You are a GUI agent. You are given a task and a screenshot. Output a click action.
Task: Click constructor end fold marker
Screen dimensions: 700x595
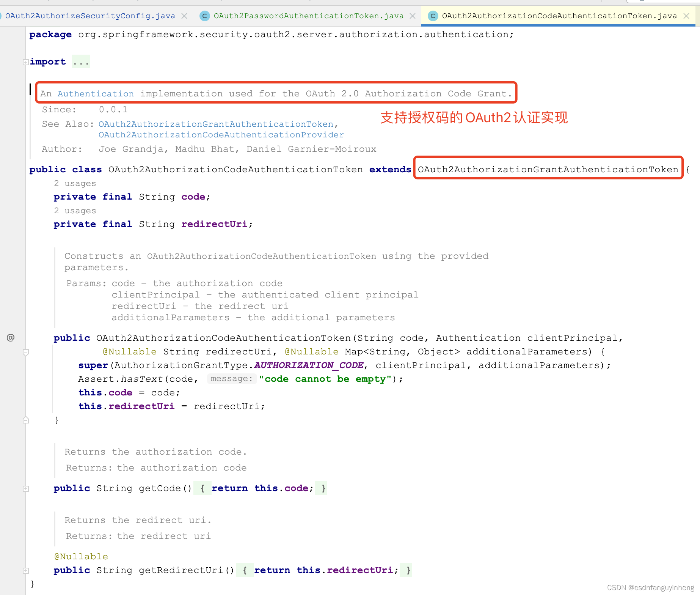(26, 420)
